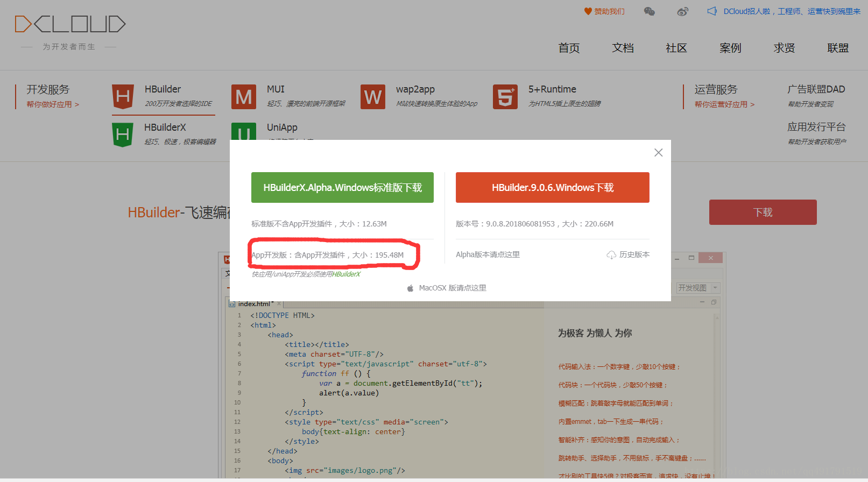The height and width of the screenshot is (482, 868).
Task: Click 开发服务 section heading
Action: [x=48, y=89]
